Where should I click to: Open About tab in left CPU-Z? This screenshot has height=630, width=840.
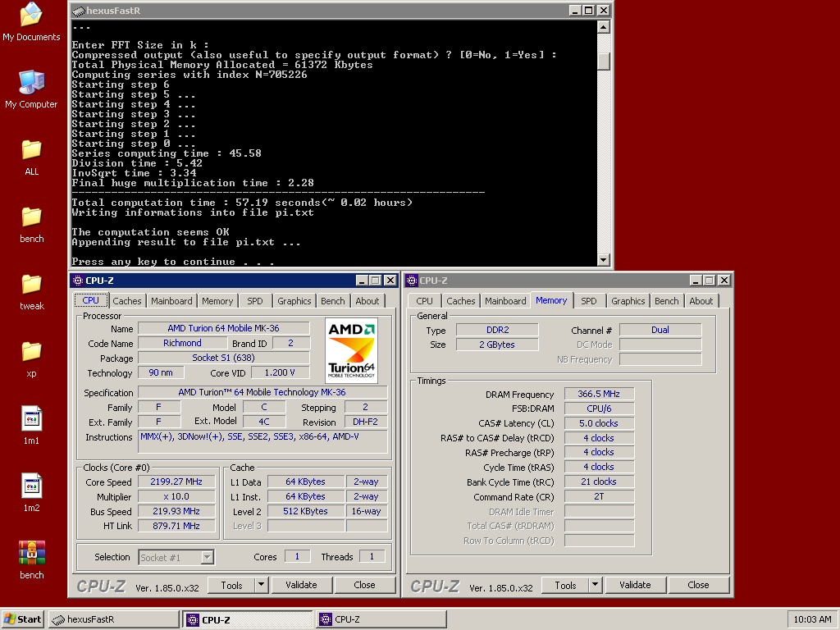click(x=367, y=301)
